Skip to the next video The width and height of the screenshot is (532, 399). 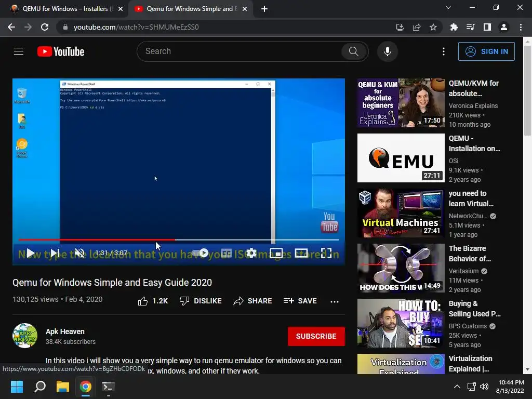pos(55,253)
